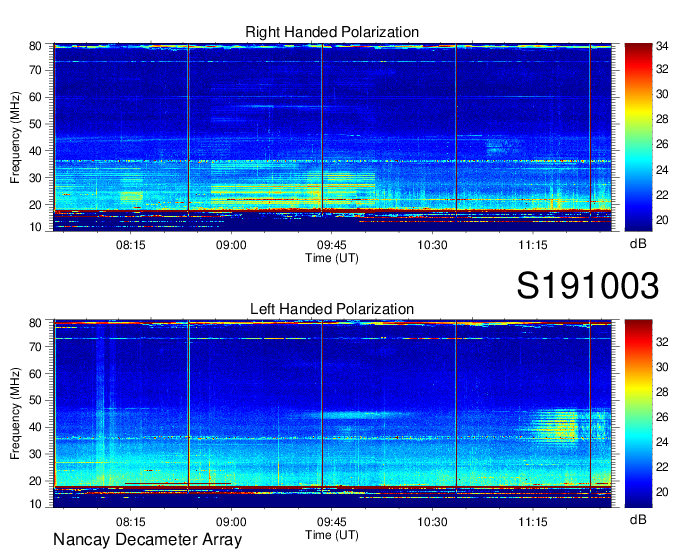
Task: Click the 40 MHz tick label on bottom plot
Action: coord(35,427)
